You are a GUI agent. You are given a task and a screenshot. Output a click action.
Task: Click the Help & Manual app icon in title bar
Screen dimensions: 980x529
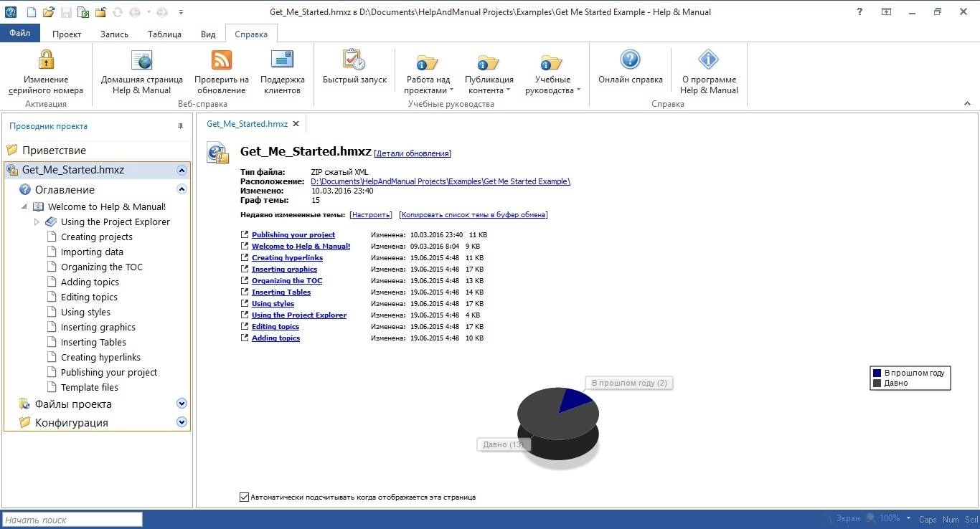tap(10, 12)
